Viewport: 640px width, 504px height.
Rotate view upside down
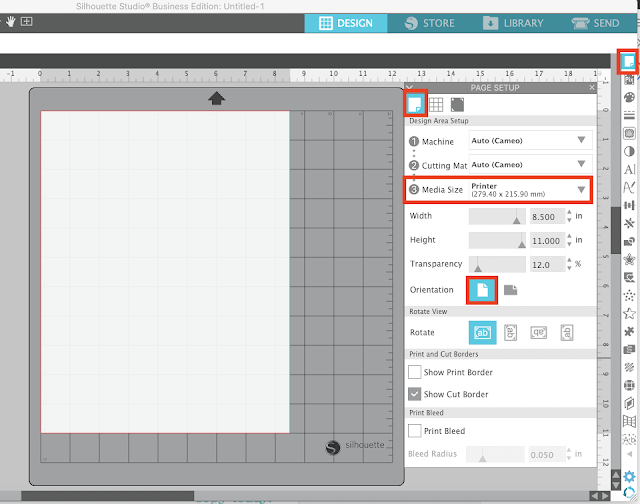[539, 333]
